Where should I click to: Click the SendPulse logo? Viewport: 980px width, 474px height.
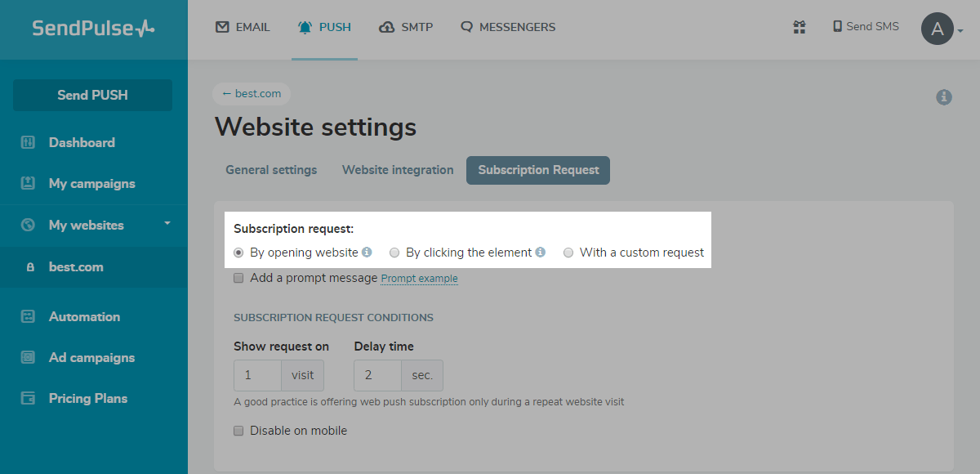tap(93, 28)
